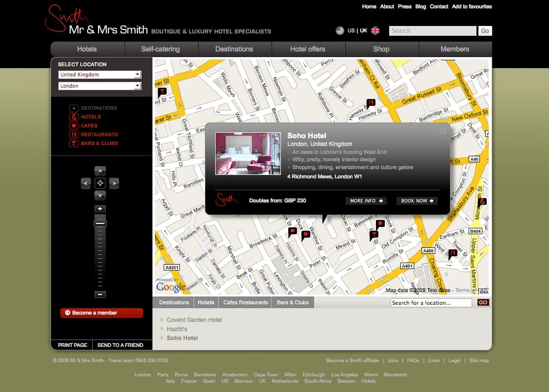This screenshot has height=392, width=549.
Task: Close the Soho Hotel info popup
Action: point(443,131)
